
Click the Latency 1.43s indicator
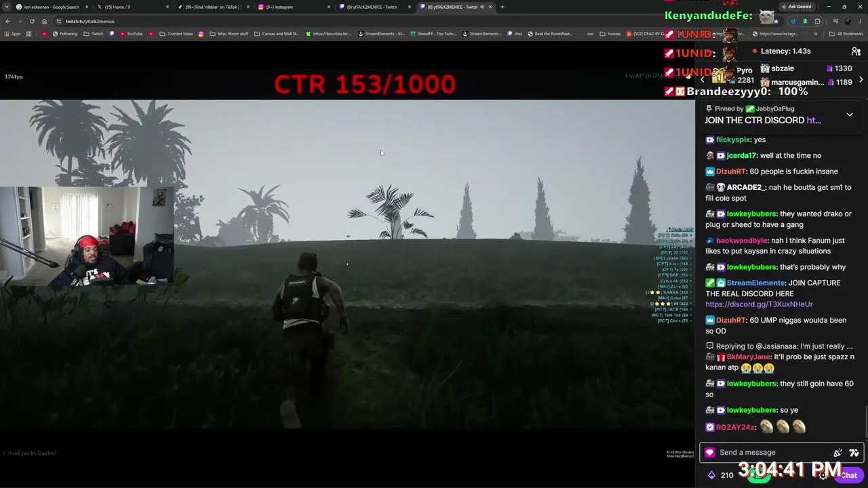click(781, 52)
